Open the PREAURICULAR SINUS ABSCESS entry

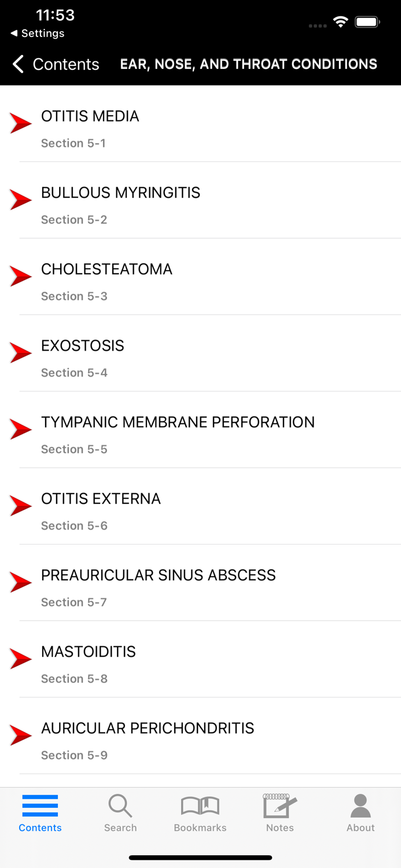tap(158, 575)
